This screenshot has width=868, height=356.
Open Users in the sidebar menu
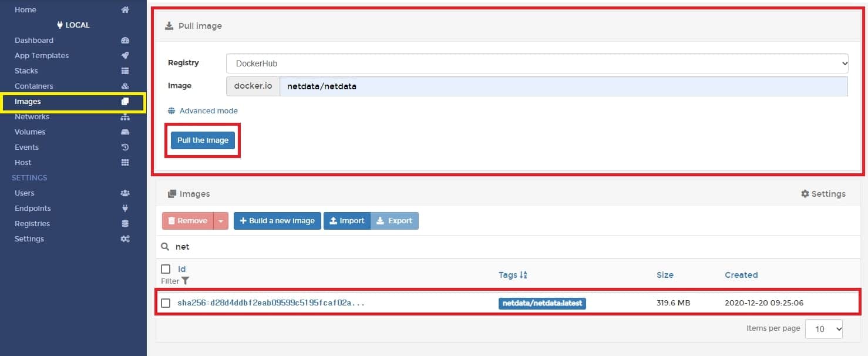[25, 193]
